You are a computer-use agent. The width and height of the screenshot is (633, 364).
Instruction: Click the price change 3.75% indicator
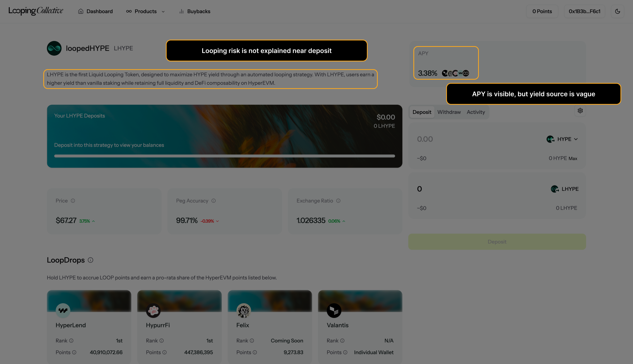click(x=87, y=221)
